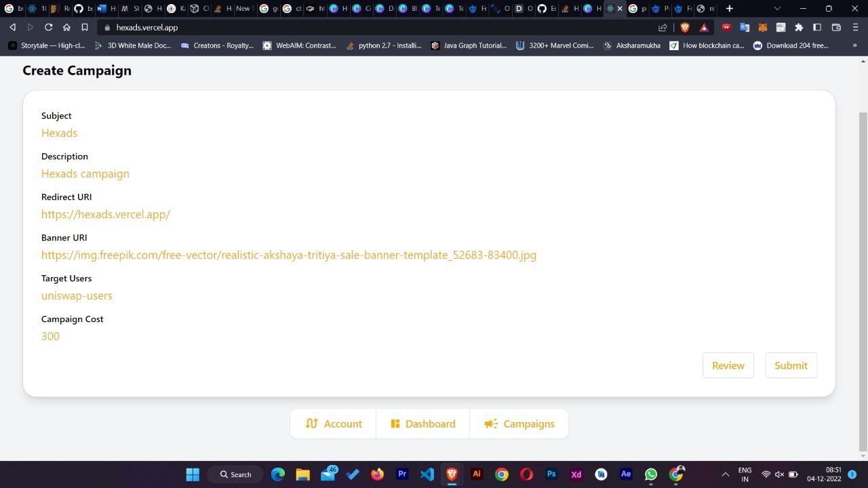The height and width of the screenshot is (488, 868).
Task: Open the WebAIM Contrast bookmark
Action: click(300, 45)
